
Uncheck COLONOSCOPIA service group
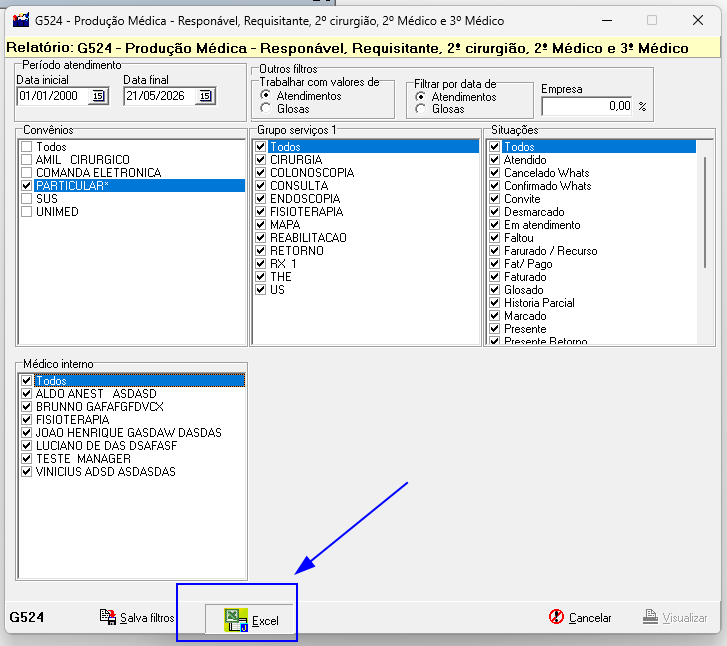[261, 173]
